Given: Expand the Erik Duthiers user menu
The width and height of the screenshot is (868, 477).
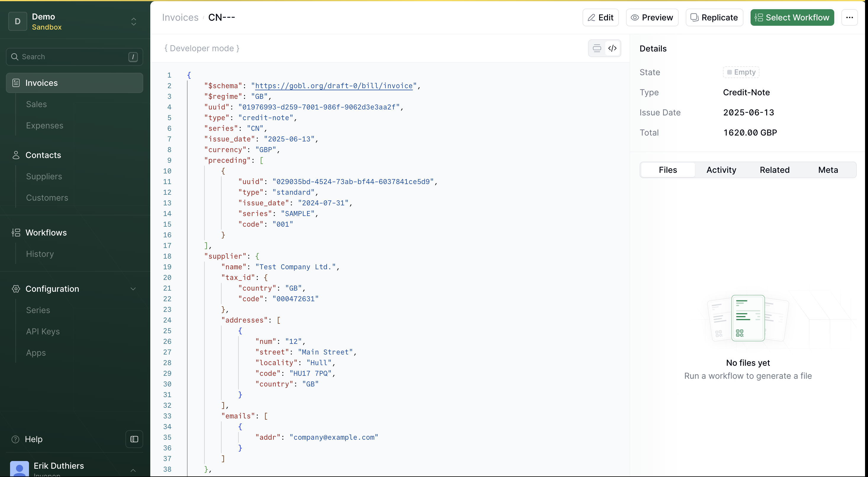Looking at the screenshot, I should point(133,470).
